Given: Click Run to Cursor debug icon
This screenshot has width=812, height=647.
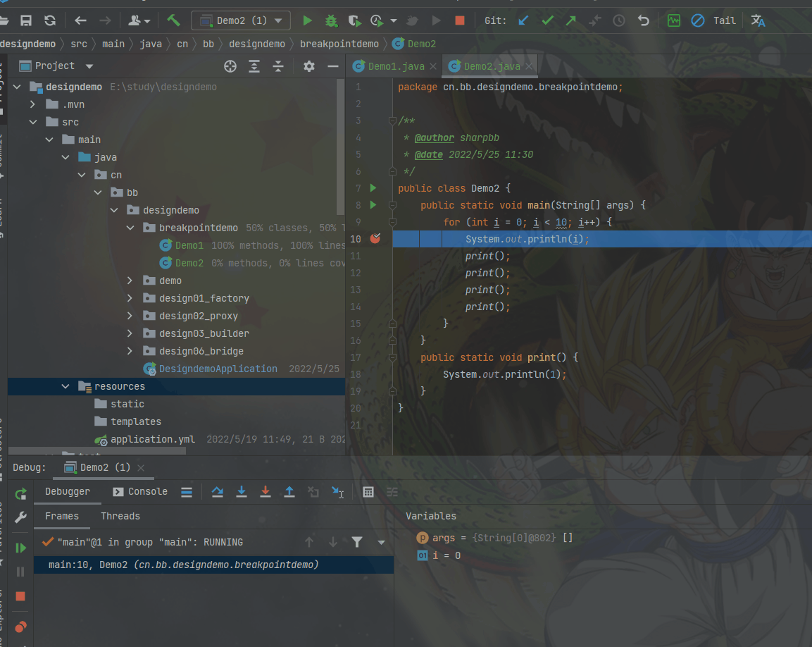Looking at the screenshot, I should (337, 492).
